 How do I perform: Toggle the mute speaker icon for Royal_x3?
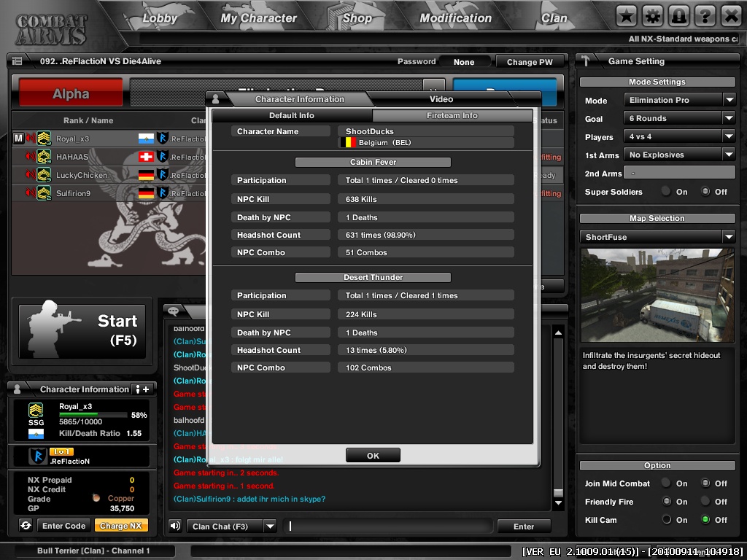click(x=31, y=139)
